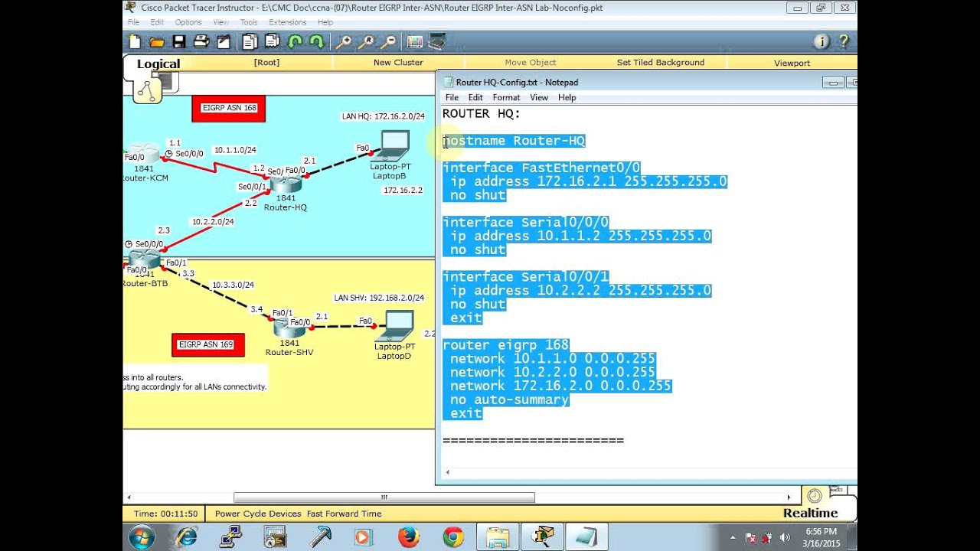Click the workspace horizontal scrollbar thumb

click(384, 497)
